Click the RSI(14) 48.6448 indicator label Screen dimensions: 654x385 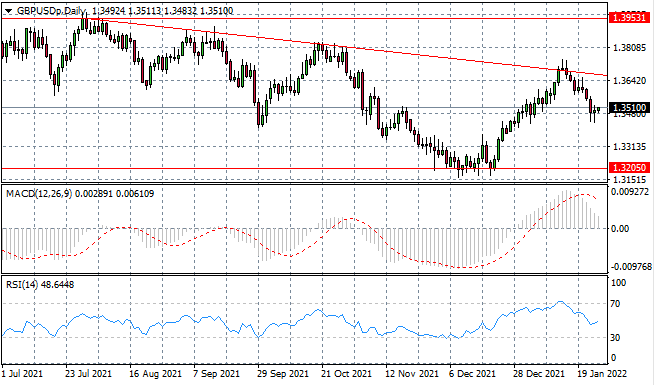coord(40,285)
